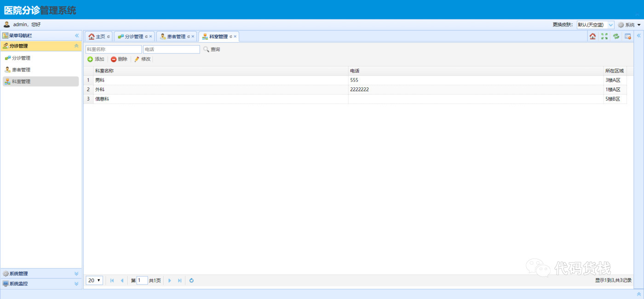This screenshot has height=299, width=644.
Task: Click the admin user avatar icon
Action: point(7,24)
